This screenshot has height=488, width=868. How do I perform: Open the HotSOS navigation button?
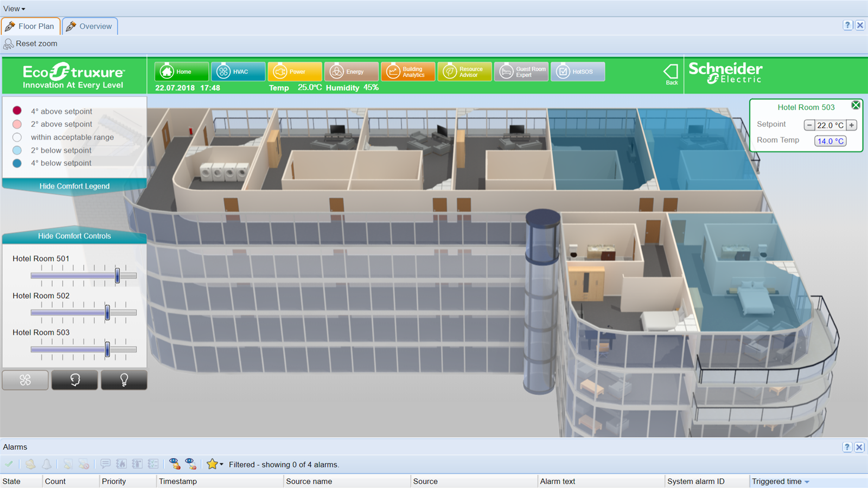coord(577,72)
